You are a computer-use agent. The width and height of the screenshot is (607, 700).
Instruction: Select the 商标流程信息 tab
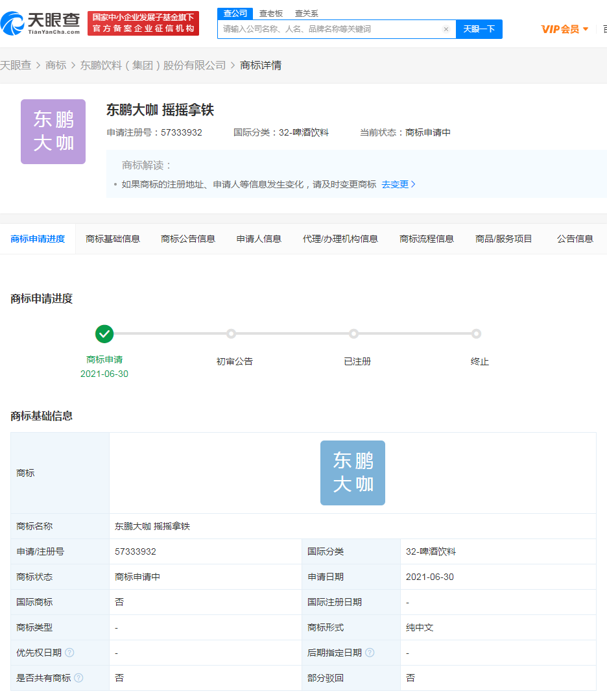pyautogui.click(x=427, y=239)
